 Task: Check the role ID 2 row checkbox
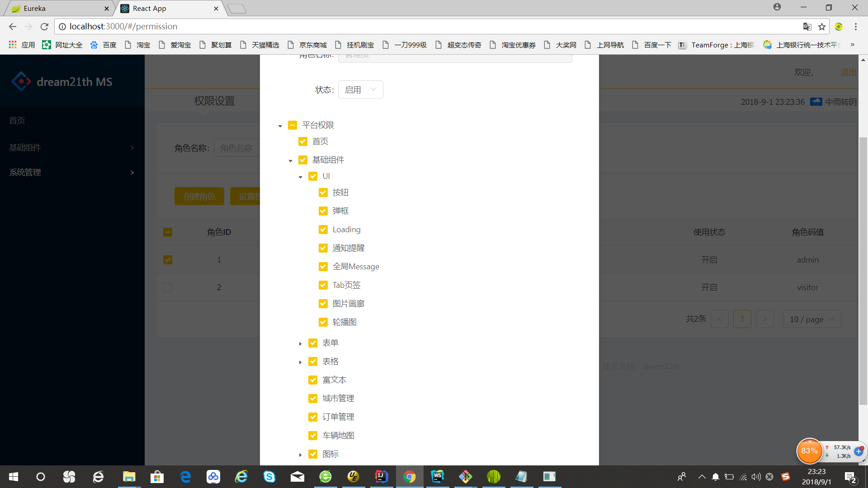[x=168, y=287]
